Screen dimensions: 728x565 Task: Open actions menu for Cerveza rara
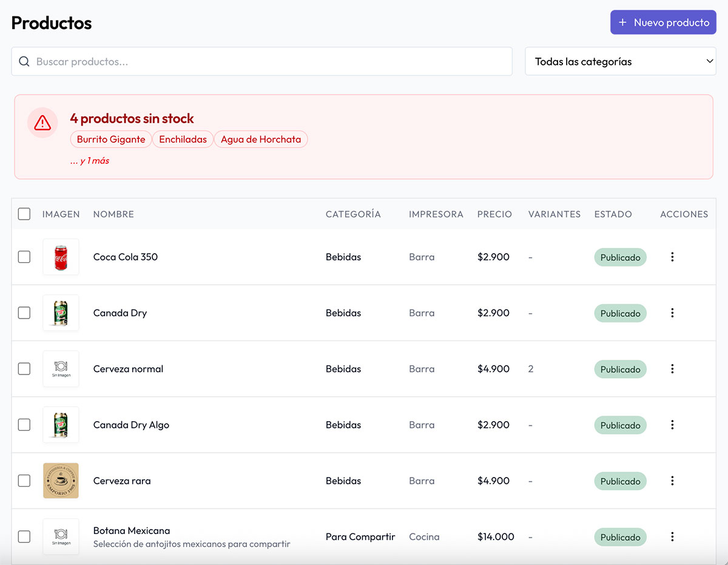(672, 481)
